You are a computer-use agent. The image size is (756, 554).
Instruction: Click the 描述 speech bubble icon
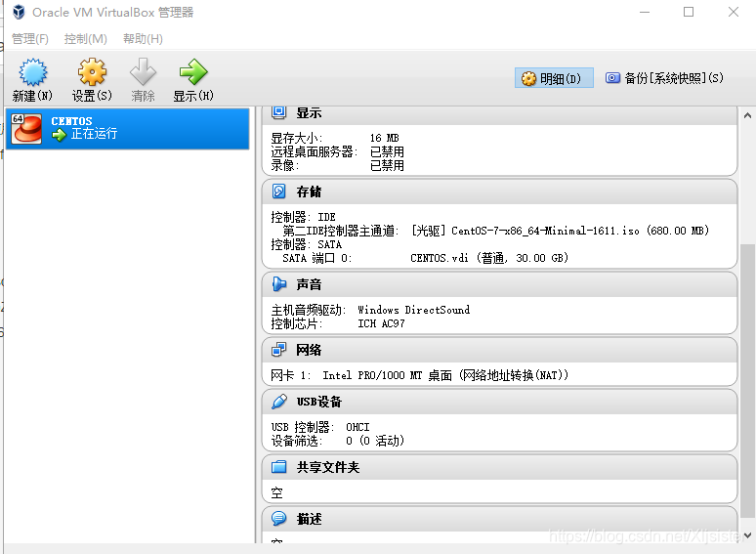[x=278, y=518]
